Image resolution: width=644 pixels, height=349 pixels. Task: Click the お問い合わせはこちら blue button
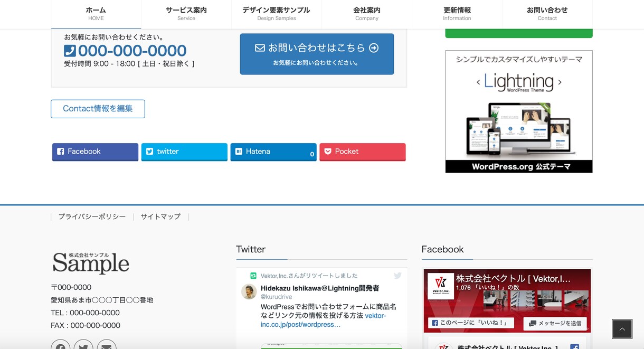pyautogui.click(x=317, y=54)
